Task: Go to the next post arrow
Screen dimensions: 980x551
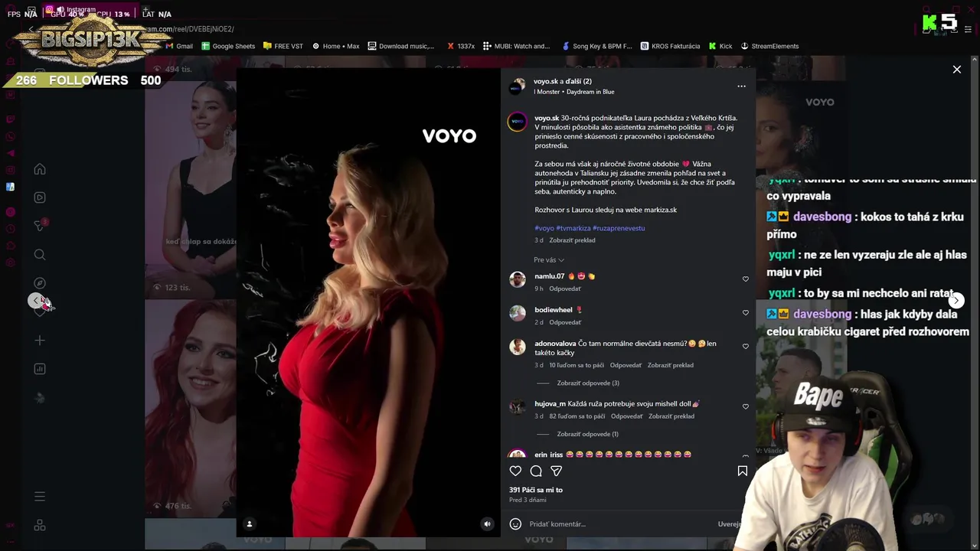Action: point(956,300)
